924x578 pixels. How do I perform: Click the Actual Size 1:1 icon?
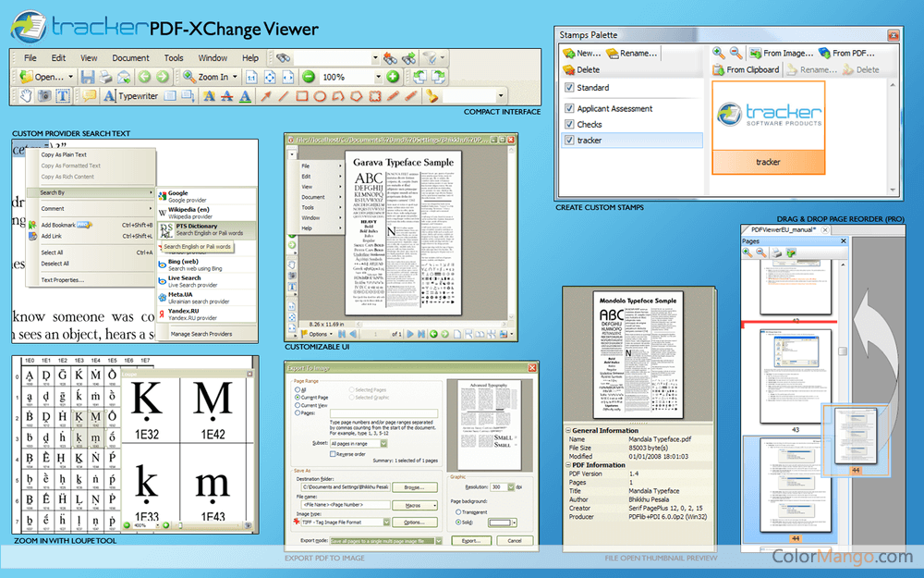pyautogui.click(x=251, y=77)
